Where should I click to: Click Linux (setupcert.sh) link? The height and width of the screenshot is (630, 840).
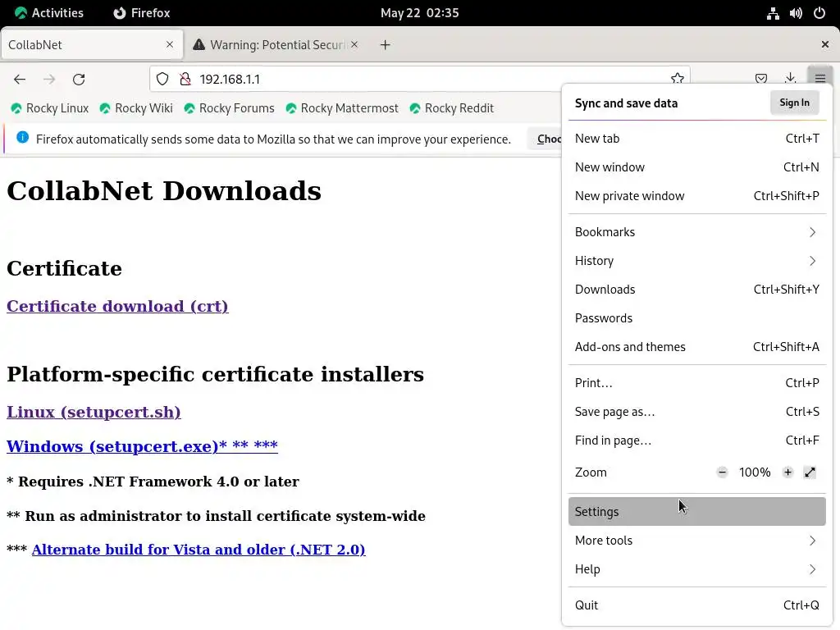pyautogui.click(x=94, y=412)
